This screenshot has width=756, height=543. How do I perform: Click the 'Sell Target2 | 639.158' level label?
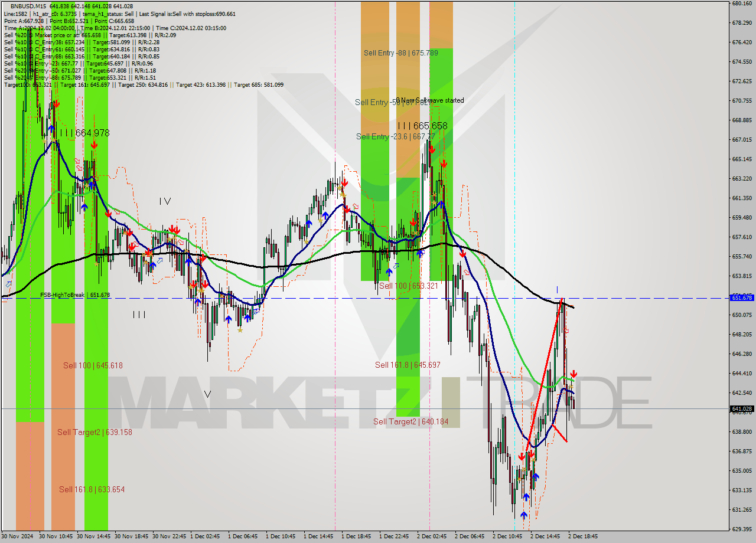pyautogui.click(x=94, y=432)
